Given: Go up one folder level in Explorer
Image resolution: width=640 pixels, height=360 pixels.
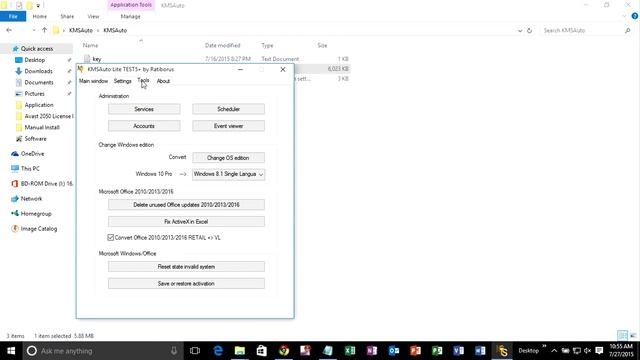Looking at the screenshot, I should click(44, 30).
